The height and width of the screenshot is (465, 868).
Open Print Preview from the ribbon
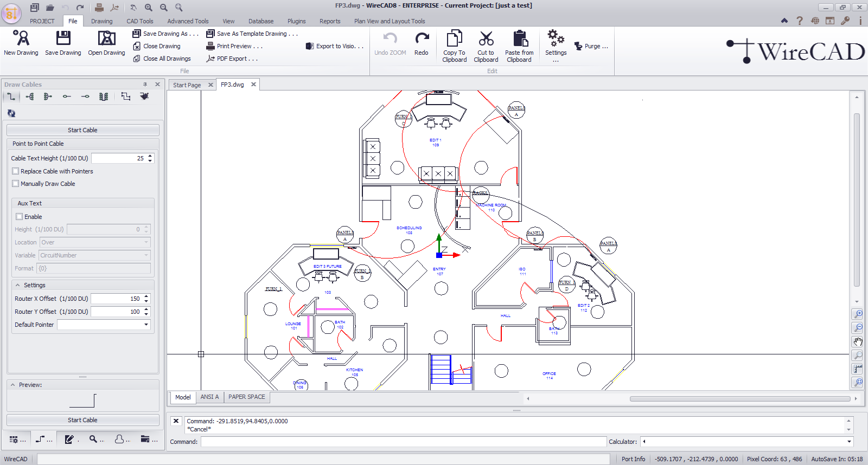pos(234,46)
